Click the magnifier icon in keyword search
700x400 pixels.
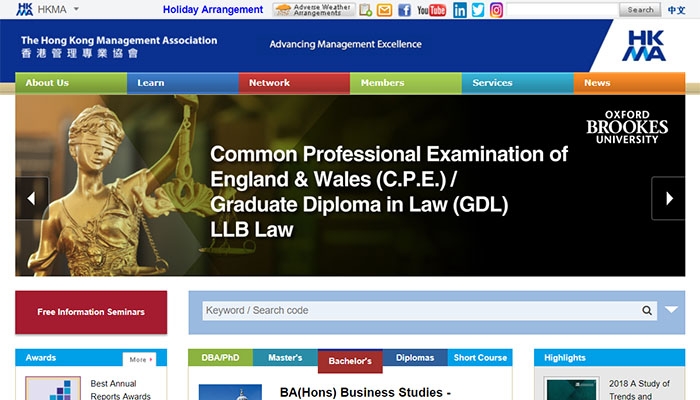[x=648, y=311]
